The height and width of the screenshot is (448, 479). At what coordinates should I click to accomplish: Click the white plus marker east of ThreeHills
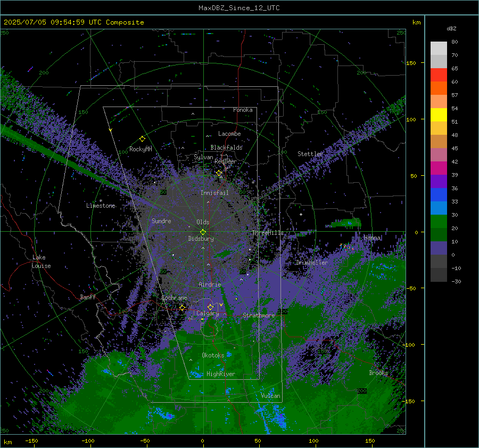point(301,214)
